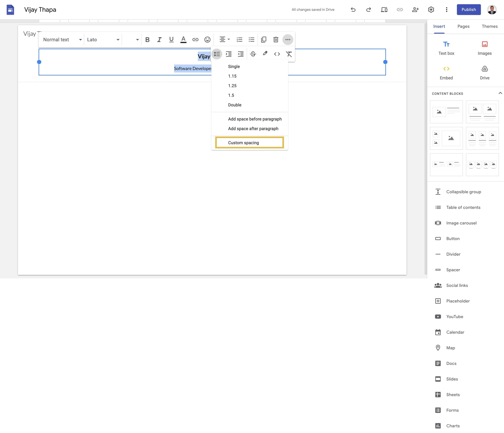Open the Google account avatar
The height and width of the screenshot is (433, 504).
[492, 10]
